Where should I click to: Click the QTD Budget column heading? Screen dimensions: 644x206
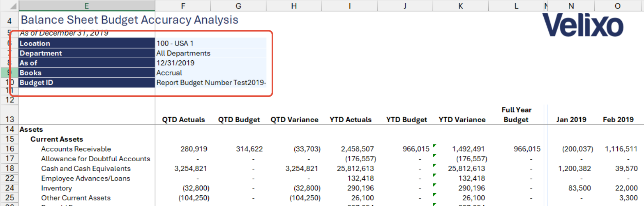[239, 119]
